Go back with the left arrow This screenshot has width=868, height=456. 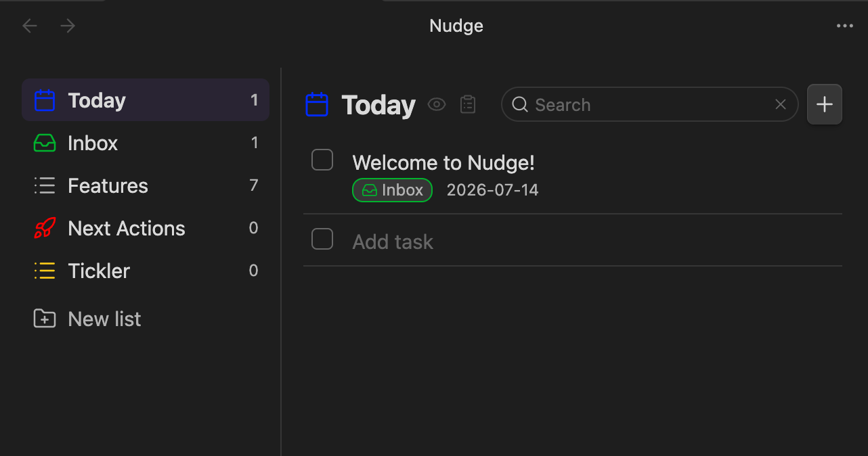pos(30,26)
